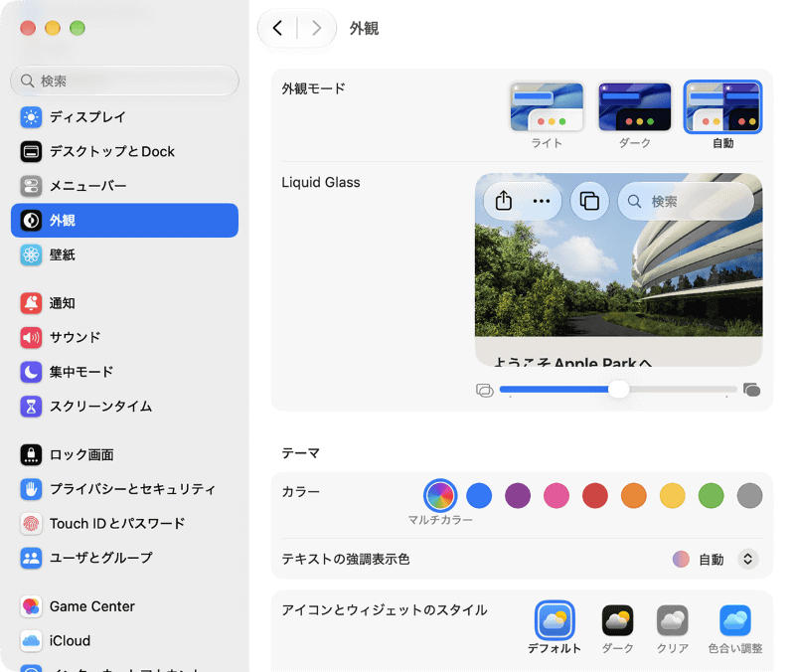Open Touch IDとパスワード settings pane
The height and width of the screenshot is (672, 795).
[x=125, y=524]
